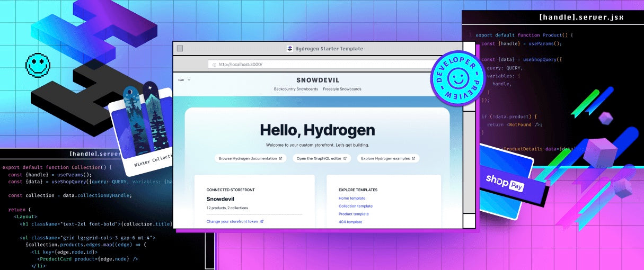Screen dimensions: 644x270
Task: Open the CAD currency dropdown
Action: (x=184, y=80)
